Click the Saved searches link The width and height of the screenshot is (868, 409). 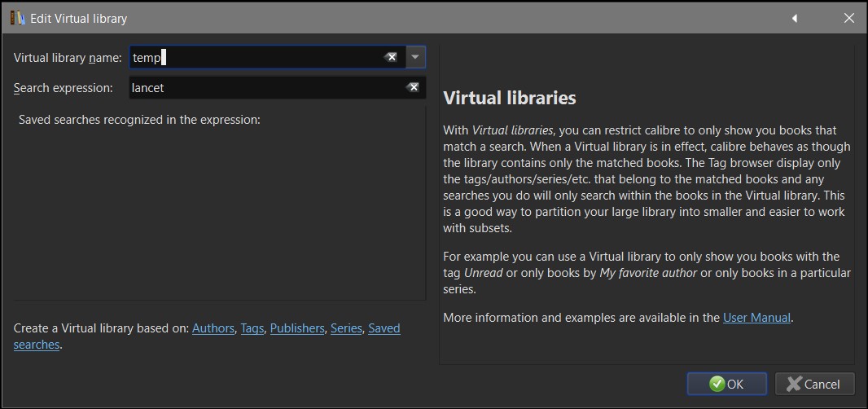pyautogui.click(x=384, y=328)
